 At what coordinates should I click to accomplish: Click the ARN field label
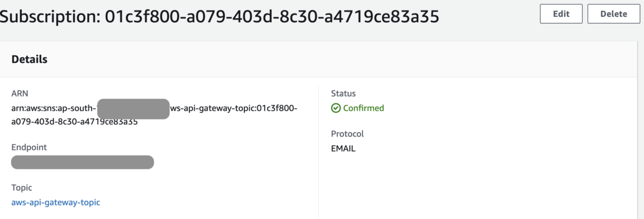19,93
